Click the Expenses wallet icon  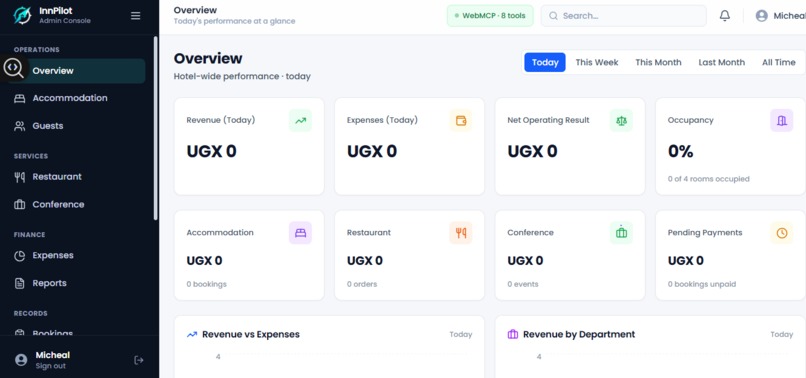click(461, 120)
